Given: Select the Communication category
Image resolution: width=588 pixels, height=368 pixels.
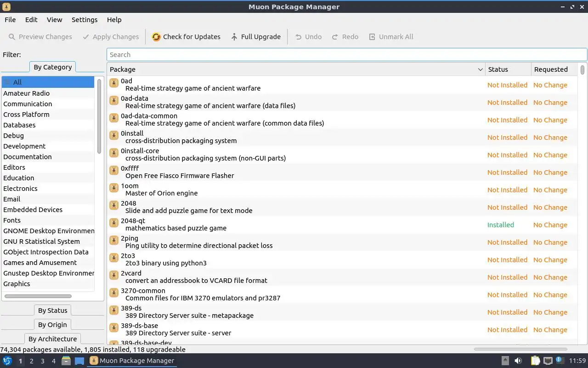Looking at the screenshot, I should pyautogui.click(x=48, y=104).
